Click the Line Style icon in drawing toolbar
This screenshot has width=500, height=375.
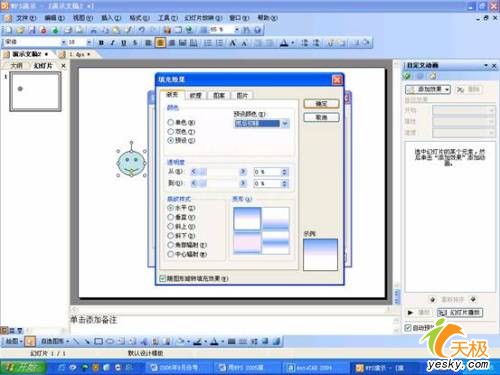tap(232, 341)
